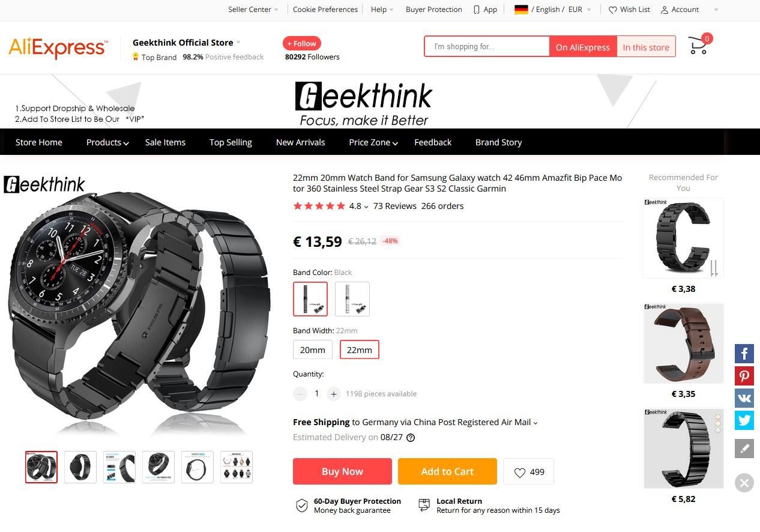Share product on Pinterest
This screenshot has width=760, height=532.
coord(744,376)
